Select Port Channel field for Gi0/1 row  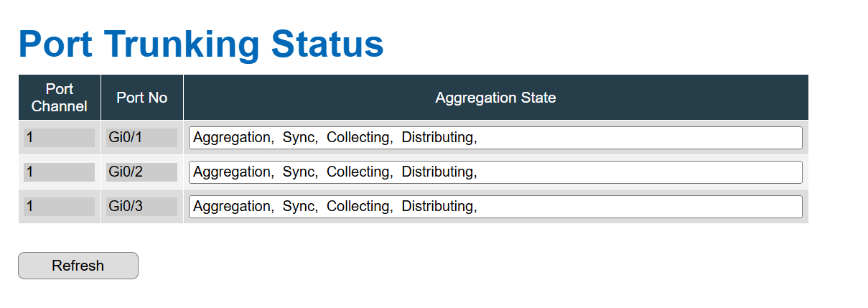click(x=59, y=138)
